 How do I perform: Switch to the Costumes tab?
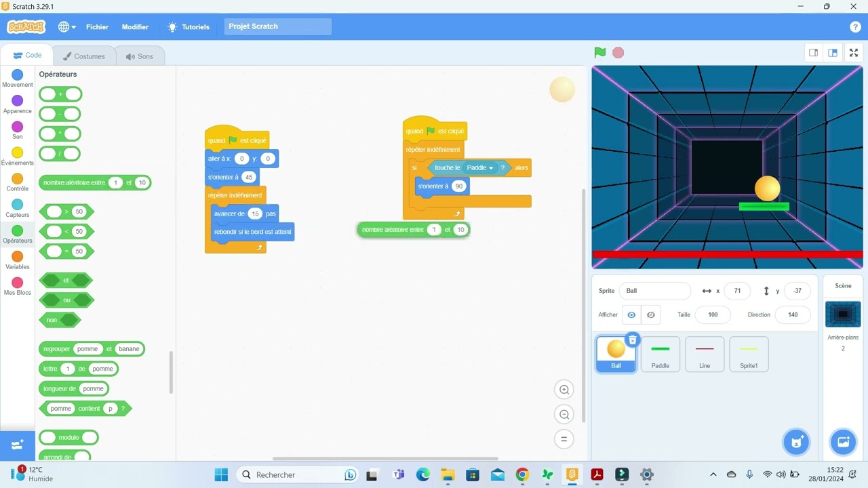pyautogui.click(x=83, y=56)
